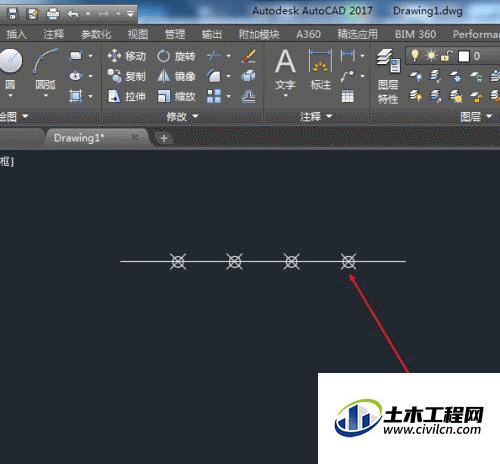
Task: Click the layer Isolate icon
Action: [435, 76]
